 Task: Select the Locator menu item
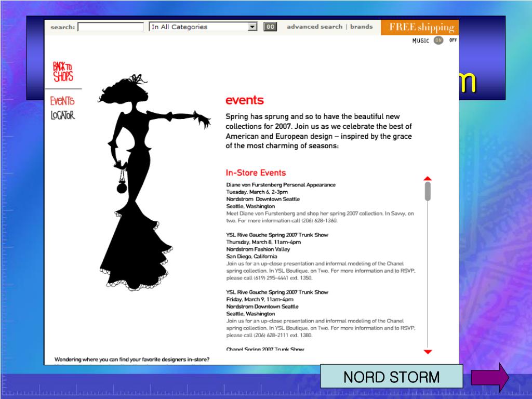[62, 115]
